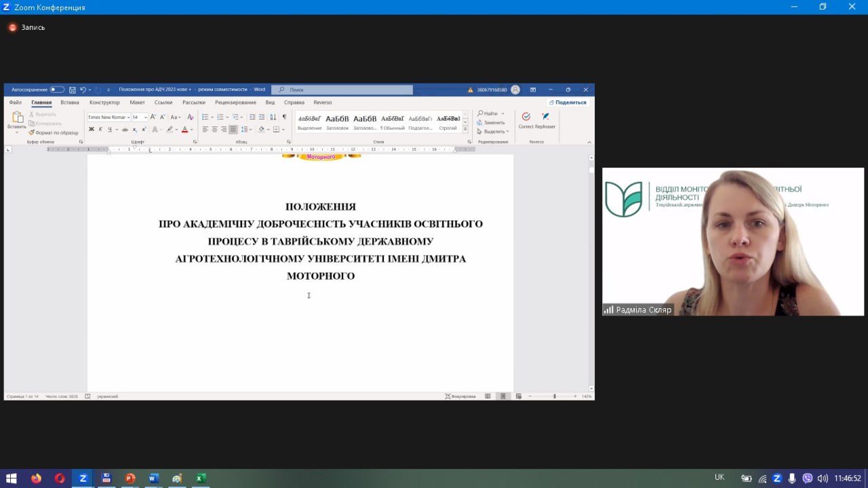The height and width of the screenshot is (488, 868).
Task: Toggle italic К formatting
Action: click(100, 129)
